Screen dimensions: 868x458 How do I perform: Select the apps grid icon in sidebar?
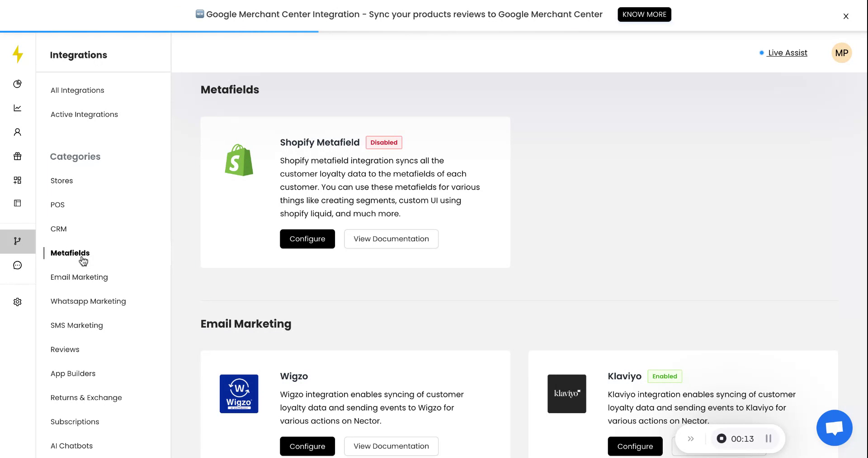point(17,180)
